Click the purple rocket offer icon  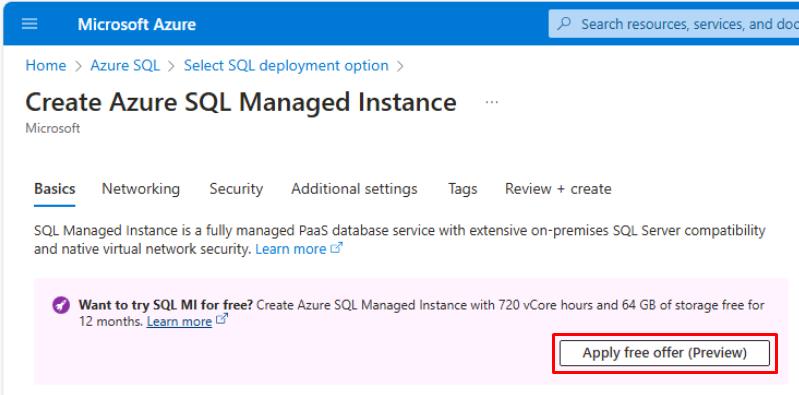(x=61, y=306)
